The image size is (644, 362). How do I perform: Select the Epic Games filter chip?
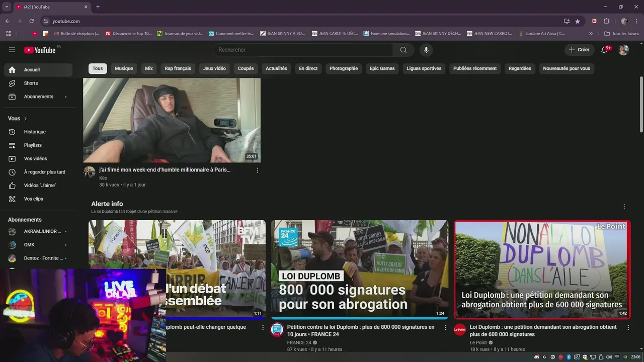point(382,68)
